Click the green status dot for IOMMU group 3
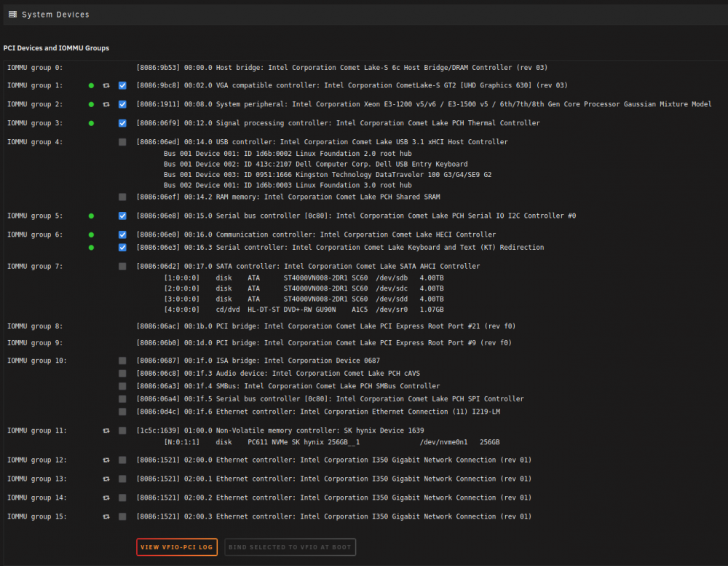 point(92,123)
